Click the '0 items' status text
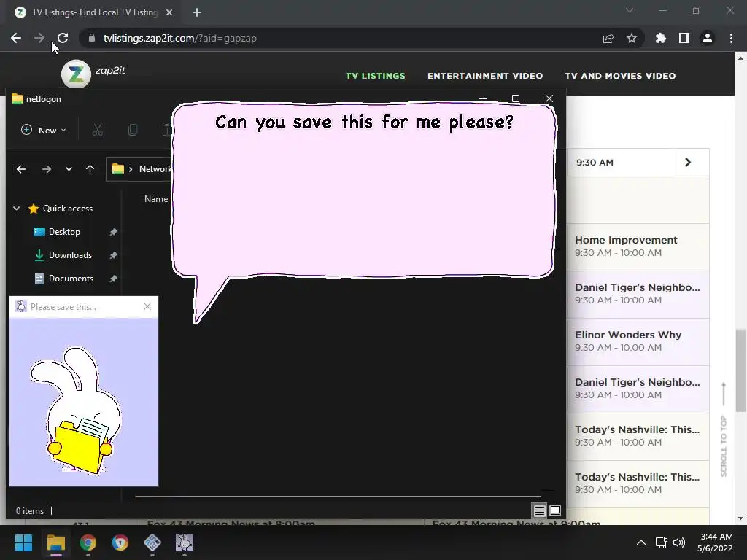Image resolution: width=747 pixels, height=560 pixels. tap(29, 511)
